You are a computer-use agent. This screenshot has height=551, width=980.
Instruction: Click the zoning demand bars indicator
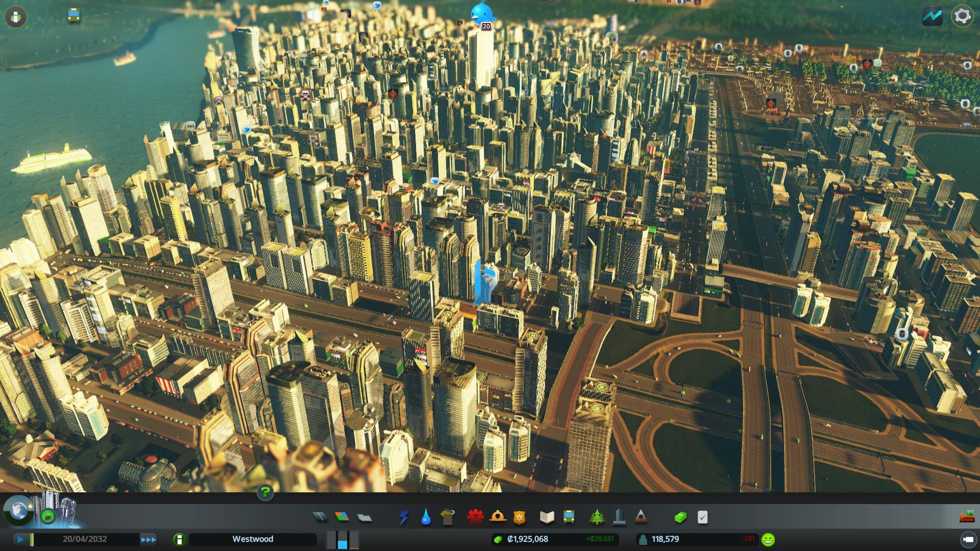coord(342,539)
